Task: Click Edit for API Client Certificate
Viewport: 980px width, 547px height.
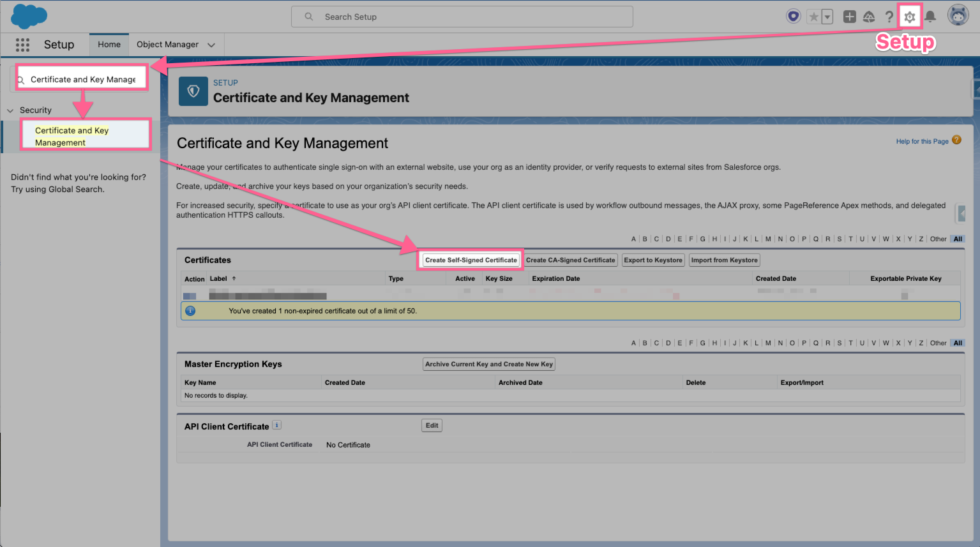Action: pos(432,425)
